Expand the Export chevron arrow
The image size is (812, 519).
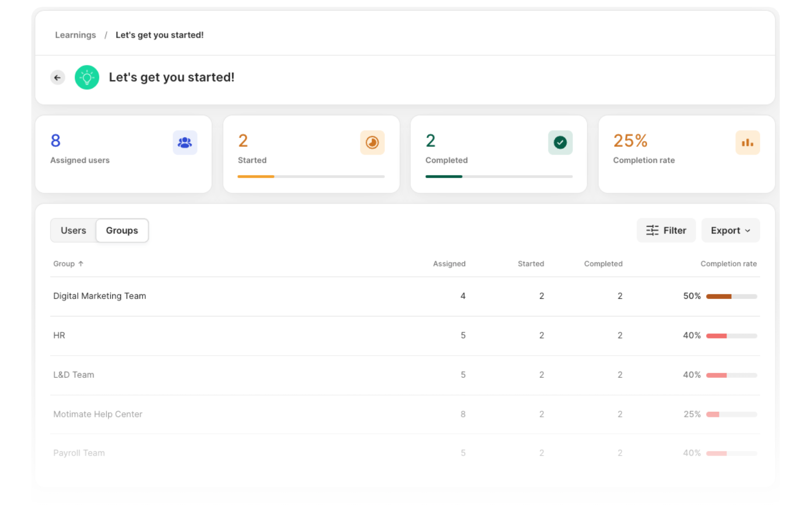(x=748, y=231)
